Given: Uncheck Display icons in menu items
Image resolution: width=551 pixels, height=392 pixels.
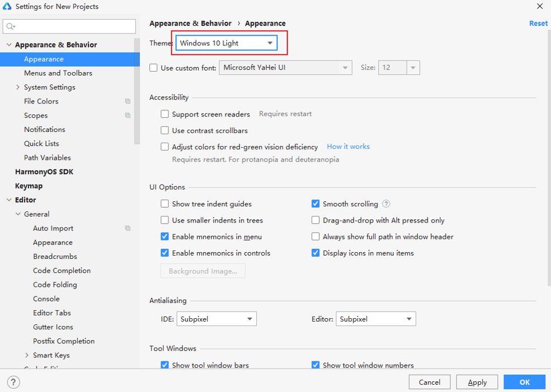Looking at the screenshot, I should [315, 253].
